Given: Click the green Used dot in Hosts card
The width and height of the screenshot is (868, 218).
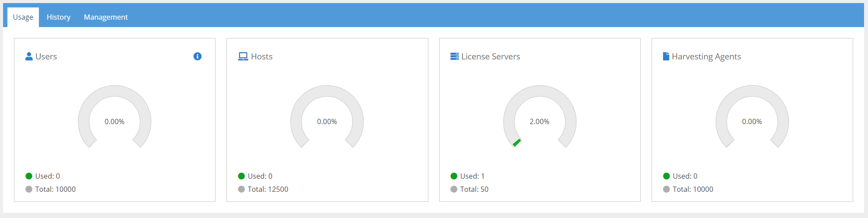Looking at the screenshot, I should (x=241, y=176).
